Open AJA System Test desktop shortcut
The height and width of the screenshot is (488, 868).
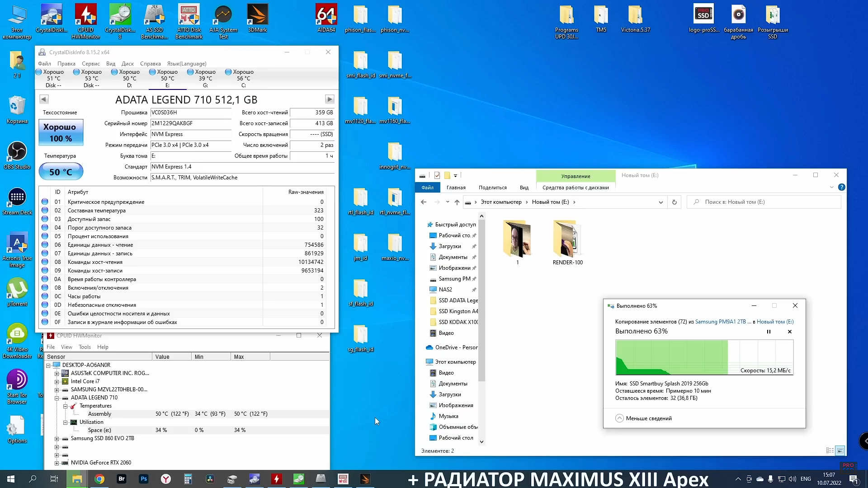coord(223,21)
